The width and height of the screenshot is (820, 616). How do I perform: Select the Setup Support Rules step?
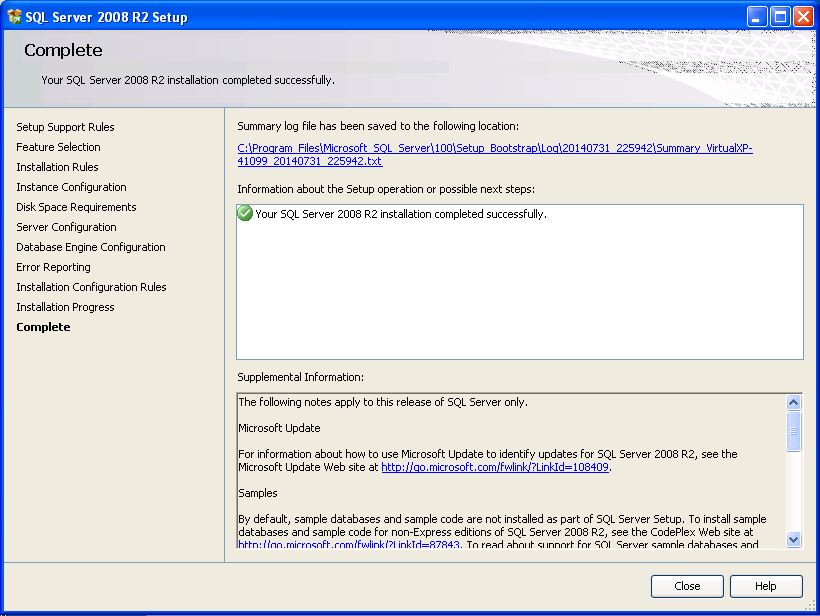(65, 127)
